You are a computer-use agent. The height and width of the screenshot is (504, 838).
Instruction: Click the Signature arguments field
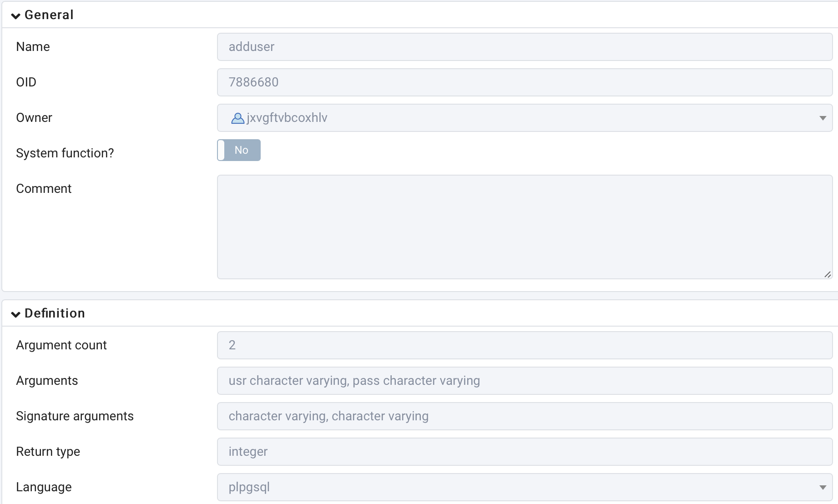[525, 416]
